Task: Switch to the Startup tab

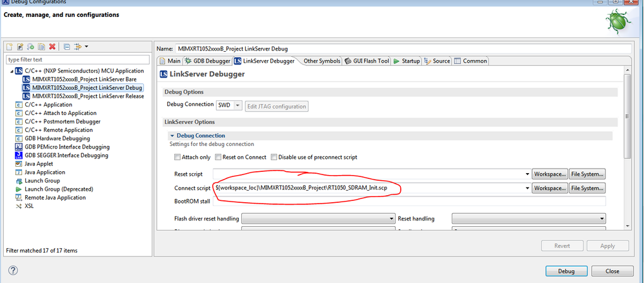Action: [407, 61]
